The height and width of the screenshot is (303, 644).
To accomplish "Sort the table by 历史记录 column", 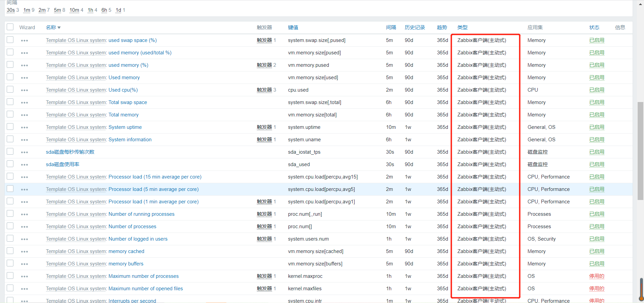I will click(x=415, y=28).
